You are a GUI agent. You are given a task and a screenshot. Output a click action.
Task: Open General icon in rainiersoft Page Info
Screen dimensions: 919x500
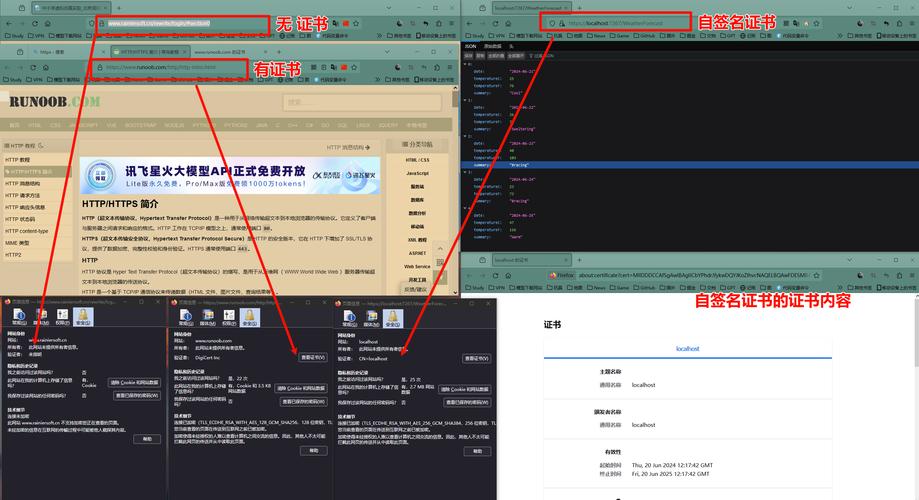(x=19, y=317)
